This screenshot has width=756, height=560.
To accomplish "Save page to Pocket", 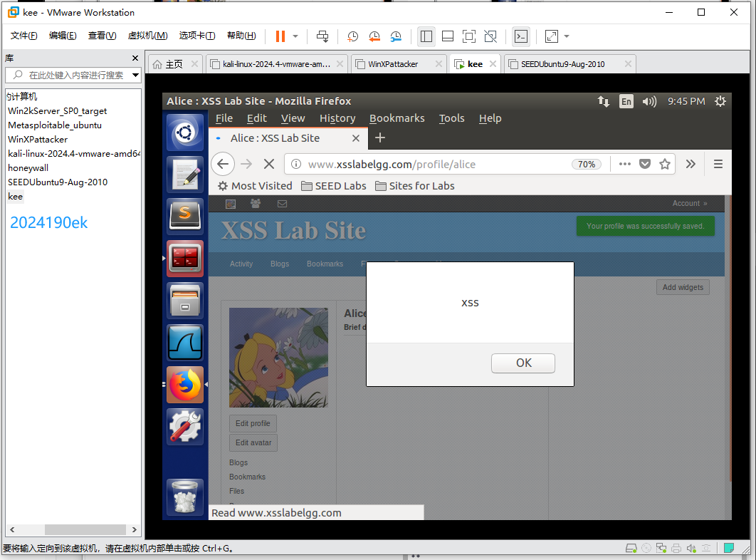I will [645, 164].
